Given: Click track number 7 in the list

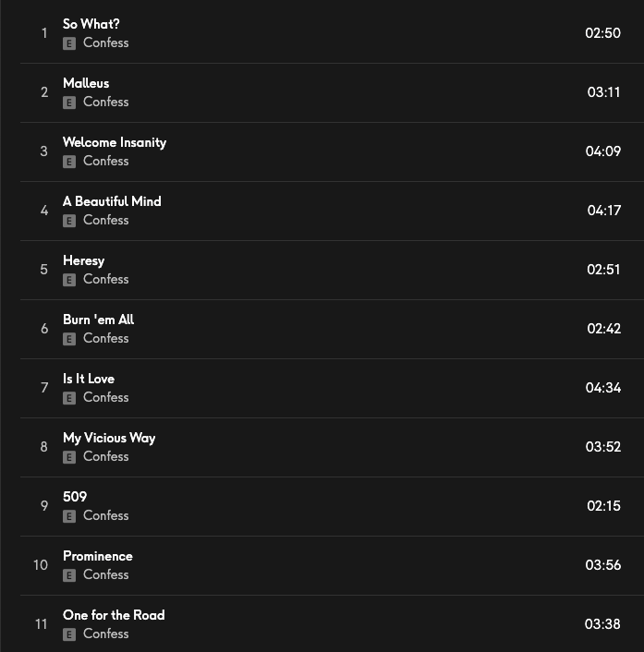Looking at the screenshot, I should pos(43,388).
